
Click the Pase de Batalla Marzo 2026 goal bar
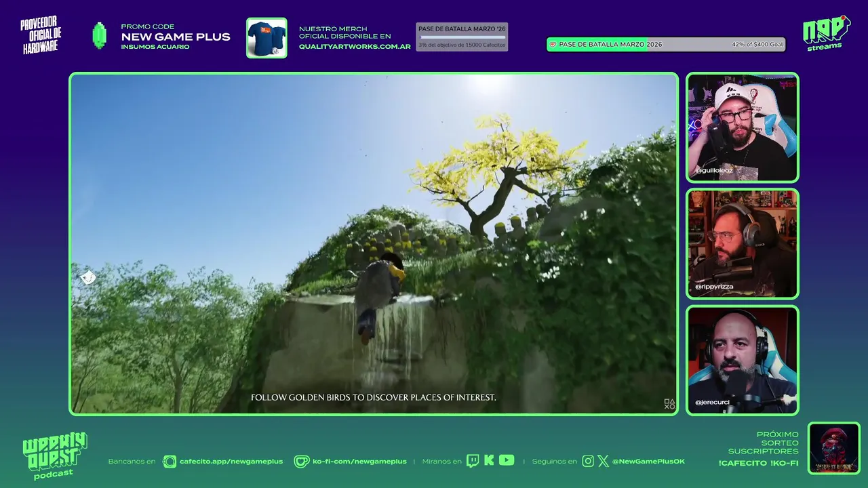click(x=666, y=44)
